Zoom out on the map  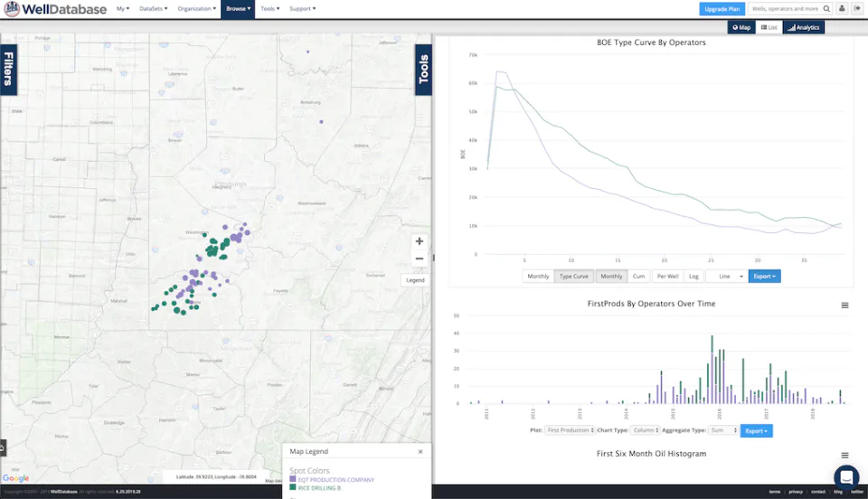420,259
